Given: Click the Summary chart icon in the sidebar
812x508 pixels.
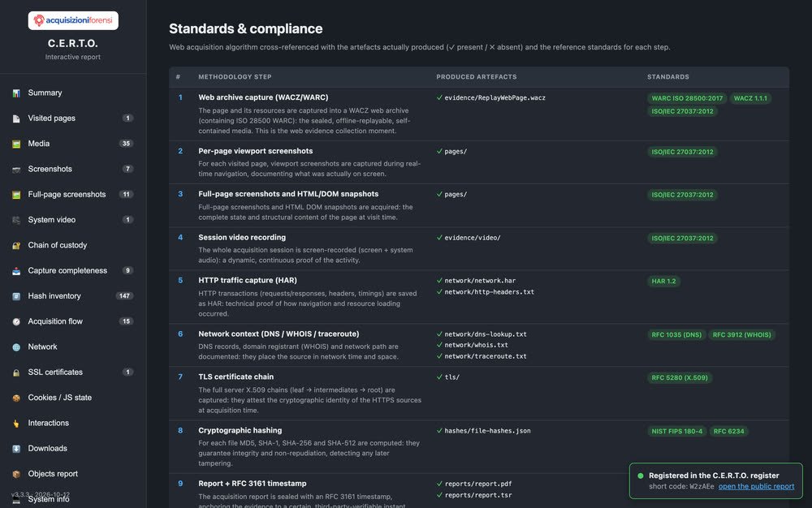Looking at the screenshot, I should click(16, 93).
